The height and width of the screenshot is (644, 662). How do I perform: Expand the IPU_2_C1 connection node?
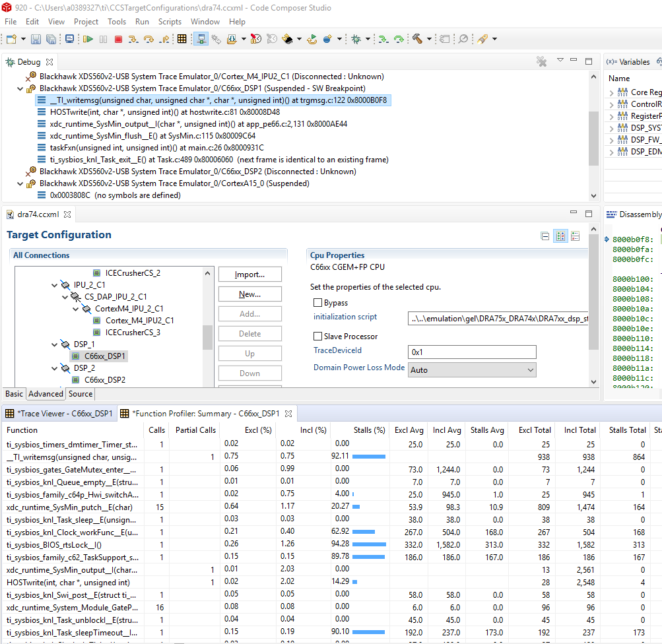(55, 285)
